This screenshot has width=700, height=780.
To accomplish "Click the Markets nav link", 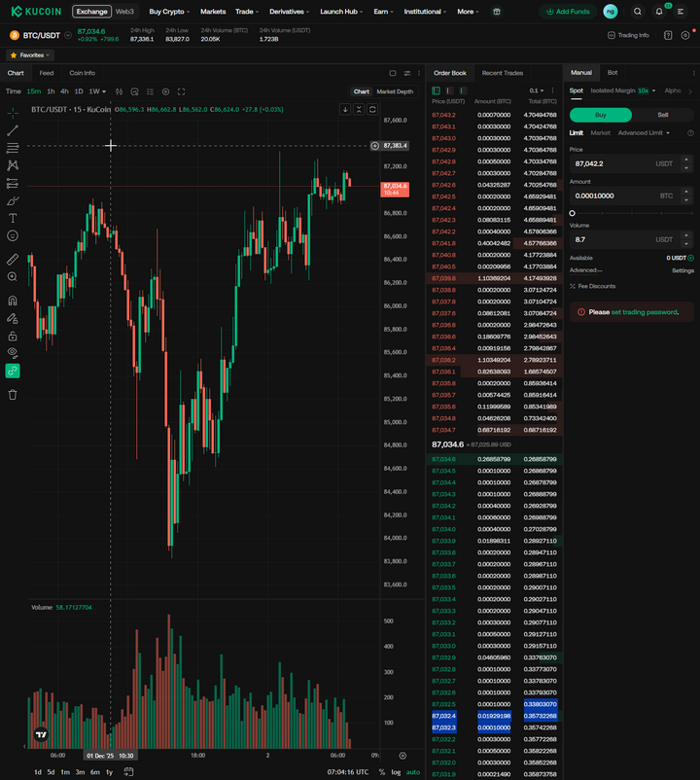I will point(213,12).
